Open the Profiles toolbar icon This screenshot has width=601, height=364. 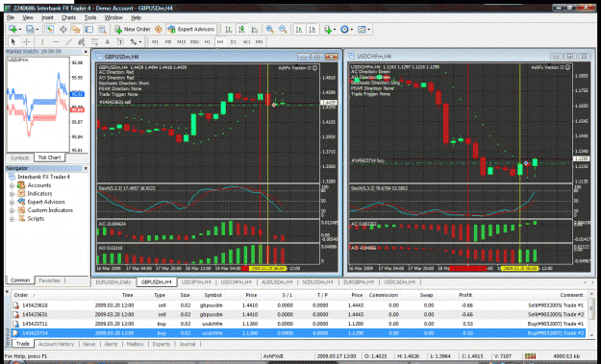coord(30,29)
